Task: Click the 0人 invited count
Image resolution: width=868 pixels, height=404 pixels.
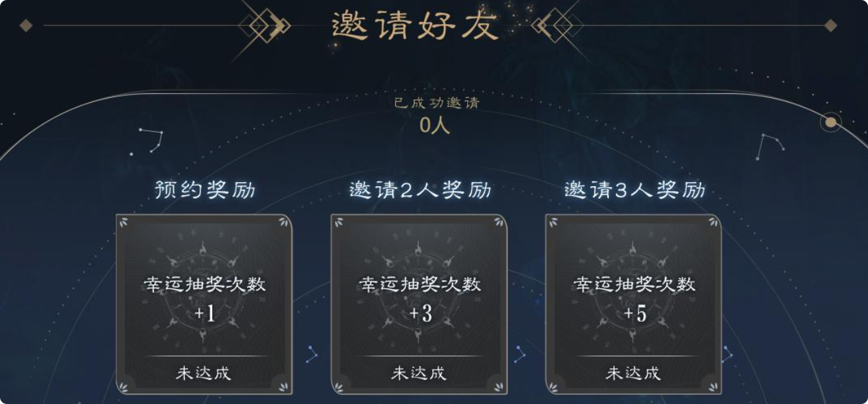Action: point(434,125)
